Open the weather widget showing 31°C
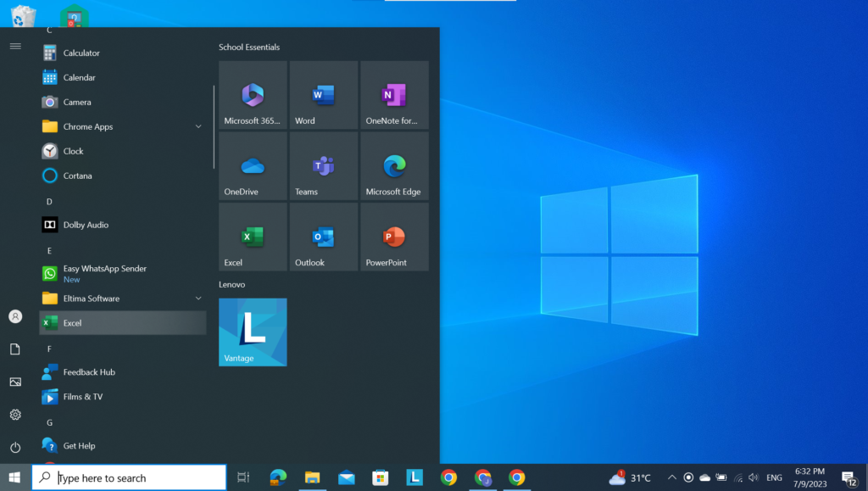This screenshot has height=491, width=868. pos(630,477)
